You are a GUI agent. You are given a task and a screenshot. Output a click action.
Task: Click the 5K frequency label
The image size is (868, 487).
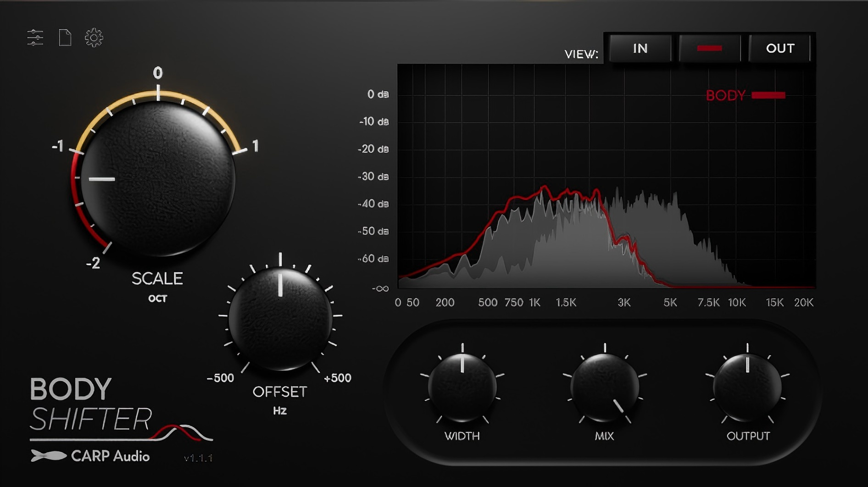point(670,303)
